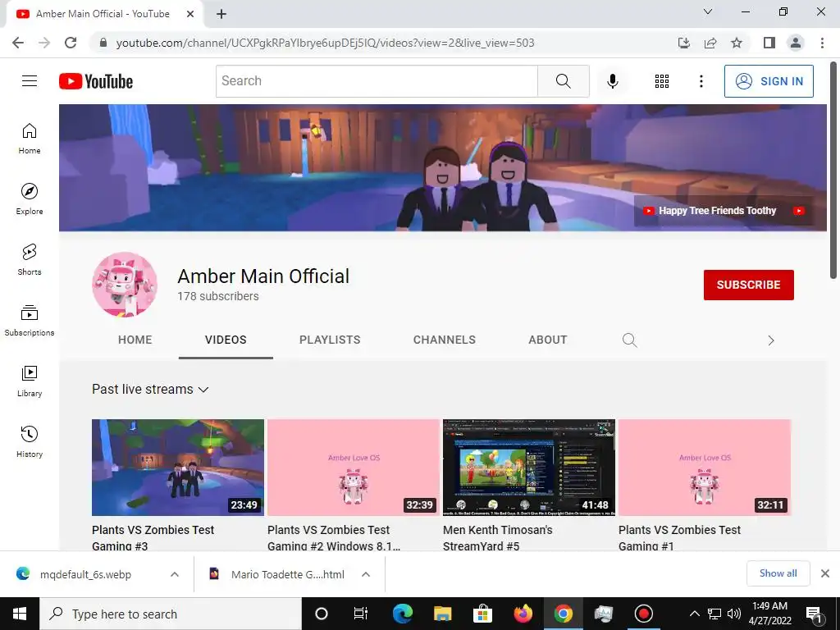Click the install app icon in address bar
The width and height of the screenshot is (840, 630).
click(x=684, y=43)
